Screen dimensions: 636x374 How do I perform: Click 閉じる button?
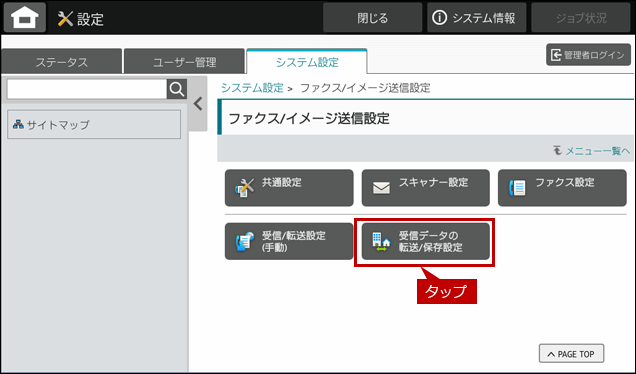coord(372,18)
